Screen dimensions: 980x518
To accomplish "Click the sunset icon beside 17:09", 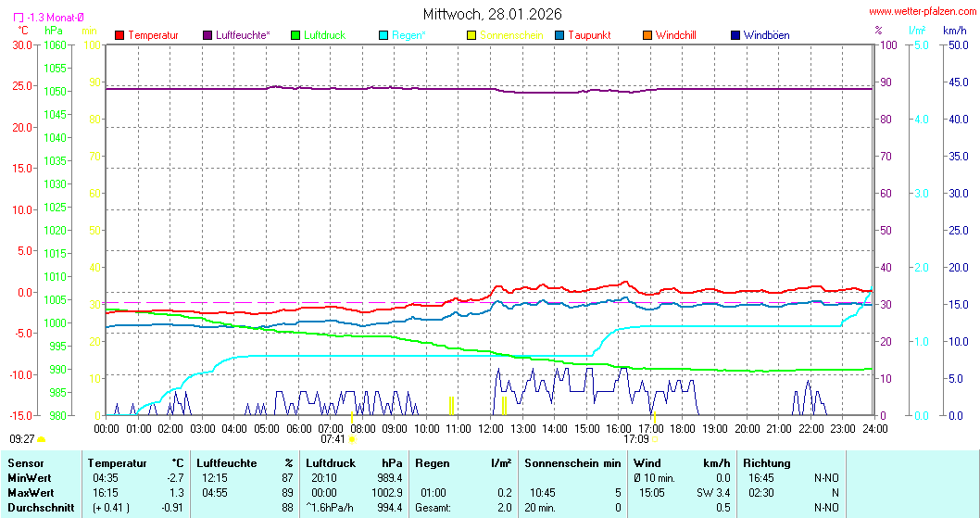I will point(655,439).
